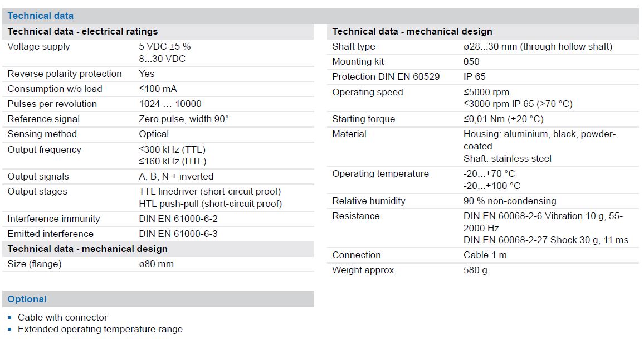Select the "5 VDC ±5 %" value
The image size is (644, 339).
[164, 47]
